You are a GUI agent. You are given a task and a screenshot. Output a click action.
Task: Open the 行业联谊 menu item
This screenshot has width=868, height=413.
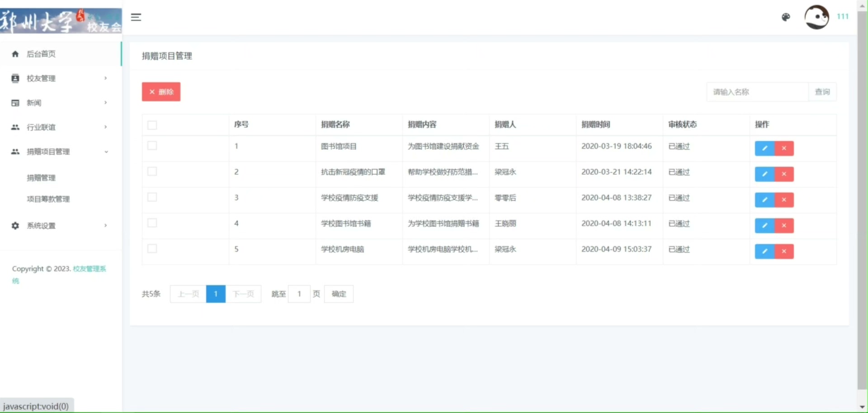[x=61, y=127]
